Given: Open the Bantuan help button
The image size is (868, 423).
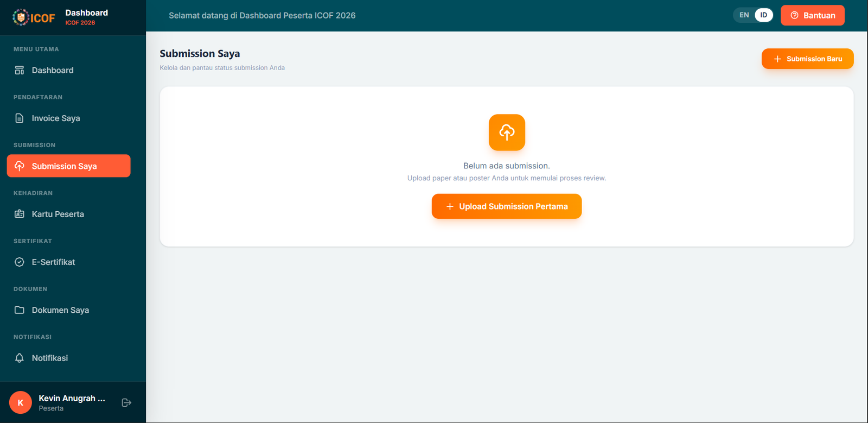Looking at the screenshot, I should coord(812,15).
